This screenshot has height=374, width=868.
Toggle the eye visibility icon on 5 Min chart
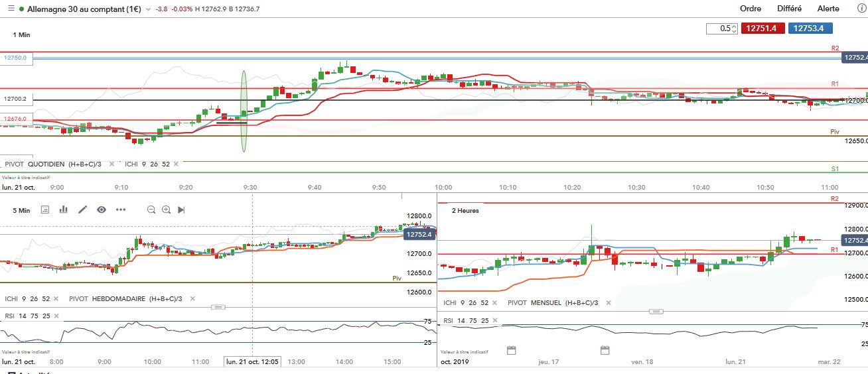[102, 210]
